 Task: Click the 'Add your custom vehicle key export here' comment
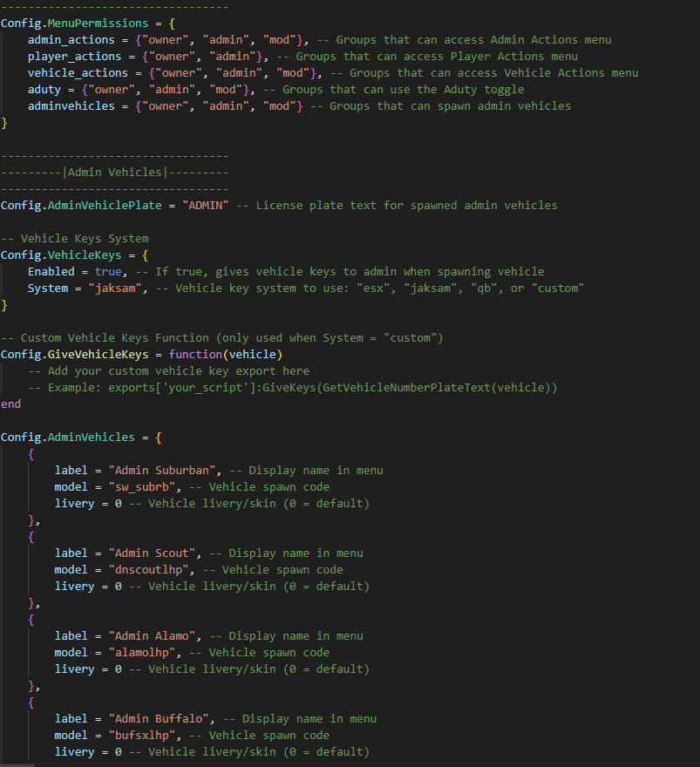coord(169,371)
